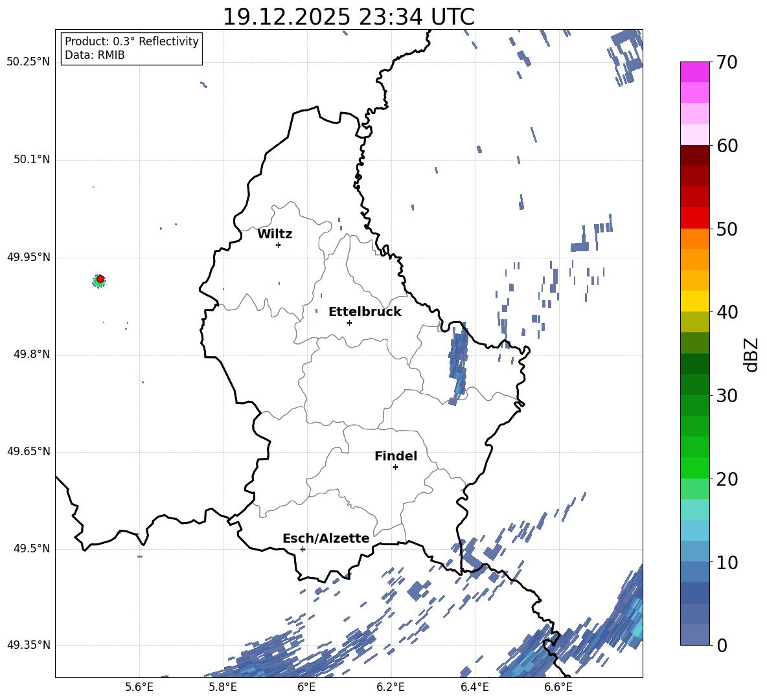
Task: Click the 6°E longitude label
Action: [x=306, y=688]
